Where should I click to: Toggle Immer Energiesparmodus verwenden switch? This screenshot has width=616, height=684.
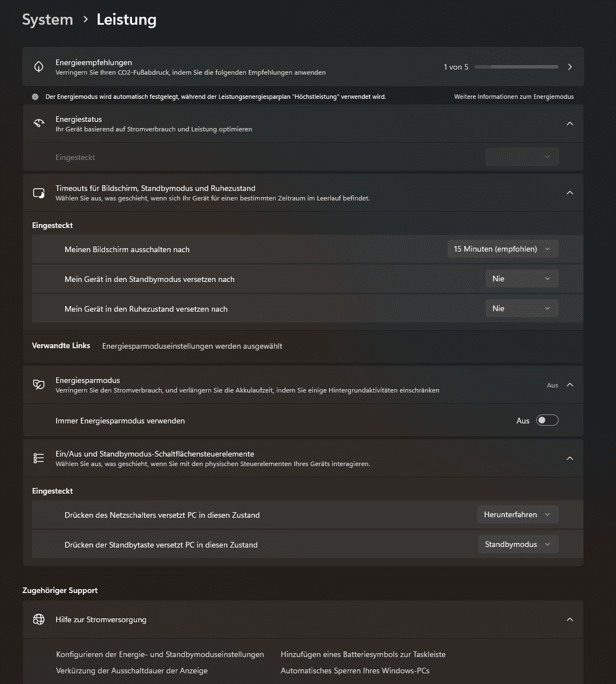[547, 421]
